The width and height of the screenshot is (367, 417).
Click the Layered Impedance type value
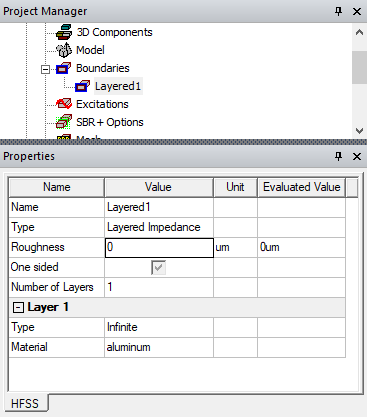(x=159, y=227)
